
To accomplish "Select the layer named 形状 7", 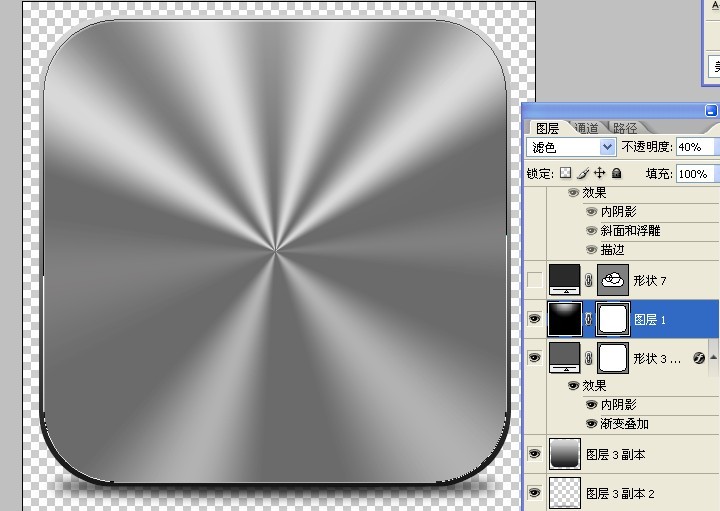I will click(x=649, y=280).
